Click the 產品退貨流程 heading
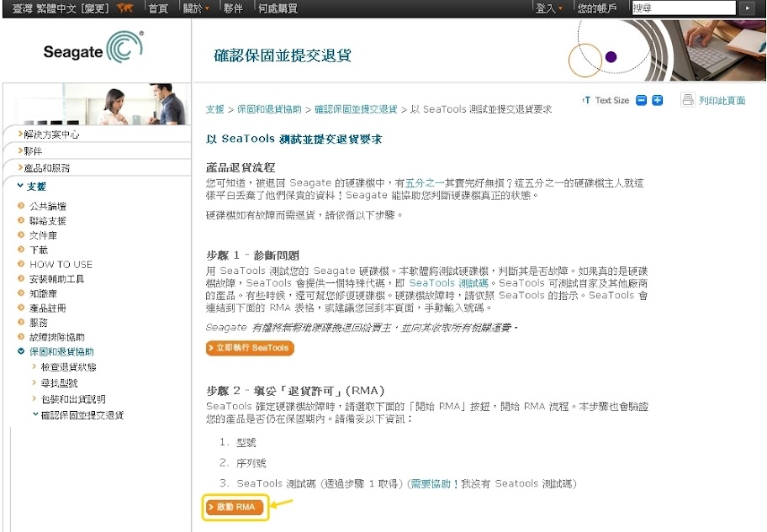The height and width of the screenshot is (532, 767). (x=241, y=168)
